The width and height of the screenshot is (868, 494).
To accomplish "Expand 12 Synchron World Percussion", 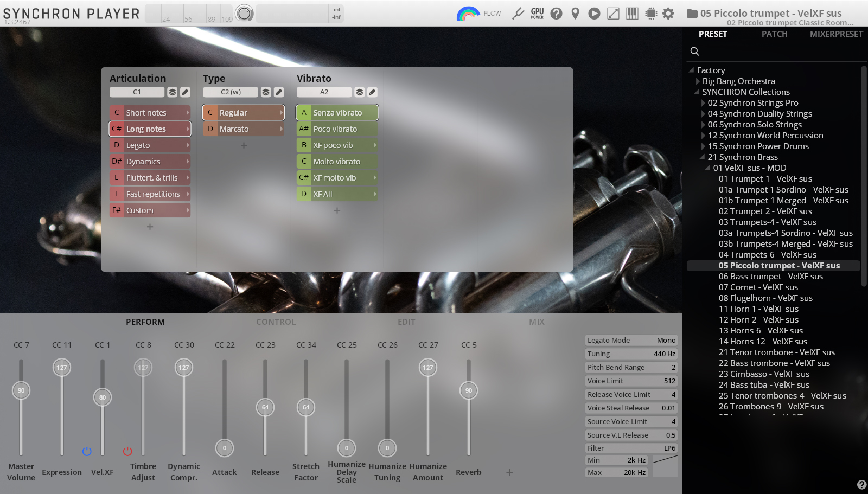I will tap(703, 136).
